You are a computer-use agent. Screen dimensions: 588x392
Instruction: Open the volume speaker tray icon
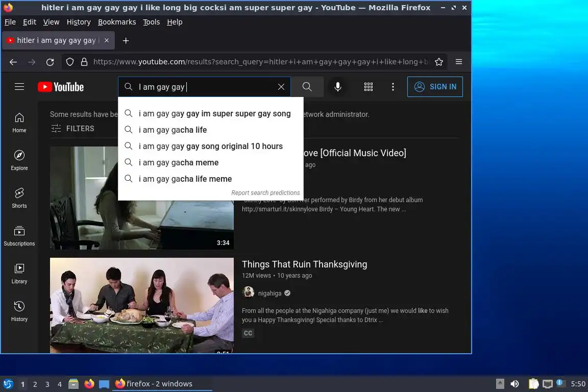[x=514, y=384]
